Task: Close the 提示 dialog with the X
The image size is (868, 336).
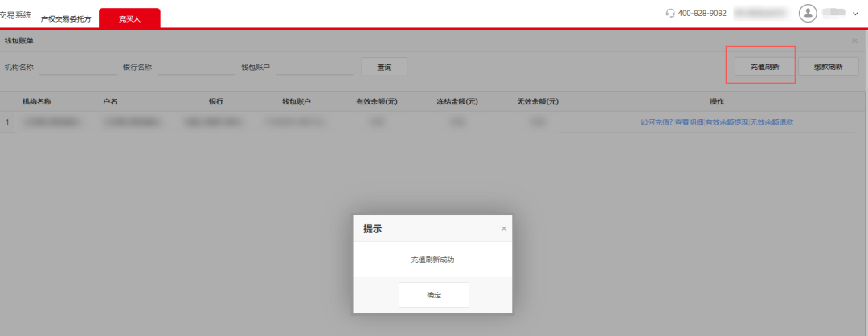Action: [x=504, y=228]
